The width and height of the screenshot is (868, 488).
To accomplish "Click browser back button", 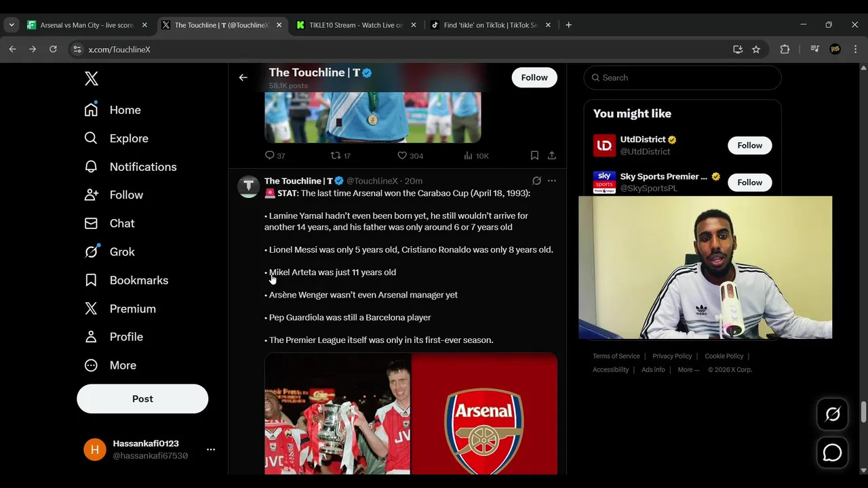I will [x=12, y=49].
